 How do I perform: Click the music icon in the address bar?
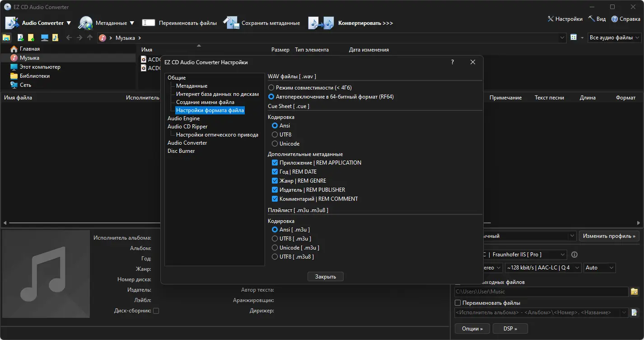103,38
